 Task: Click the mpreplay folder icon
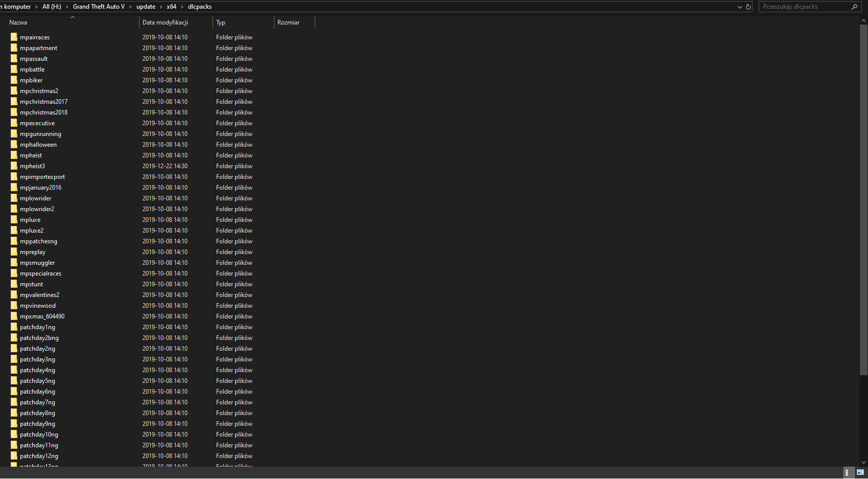pos(14,252)
